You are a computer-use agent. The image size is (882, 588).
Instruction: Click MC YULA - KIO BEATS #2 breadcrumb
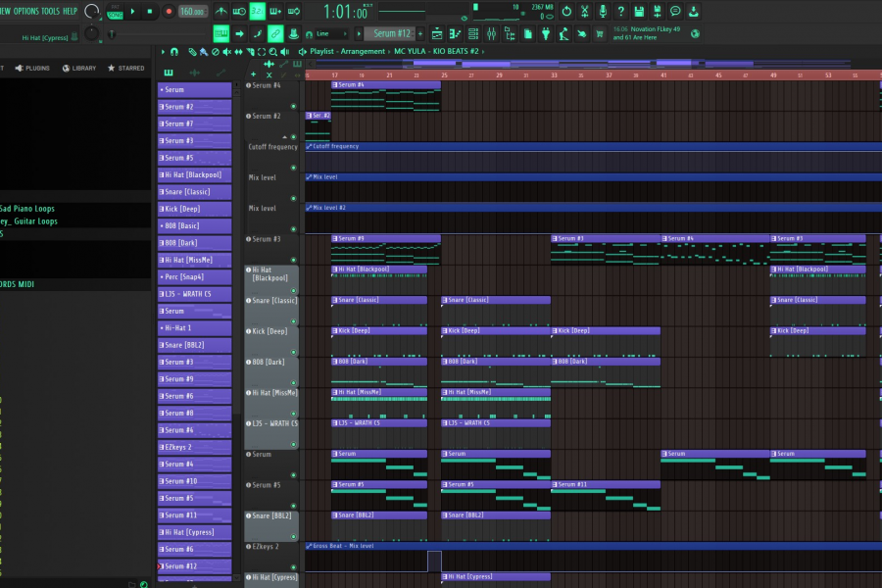coord(436,51)
